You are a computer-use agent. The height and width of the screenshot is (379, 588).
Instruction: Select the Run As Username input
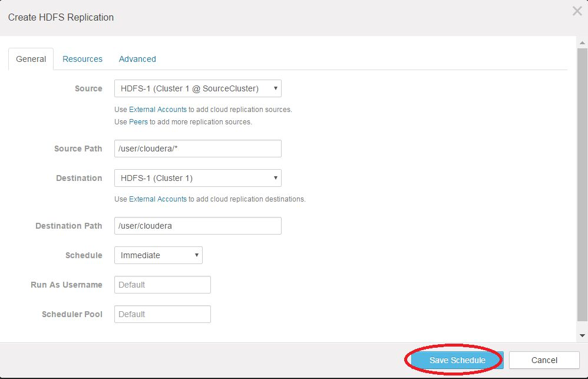click(x=162, y=285)
